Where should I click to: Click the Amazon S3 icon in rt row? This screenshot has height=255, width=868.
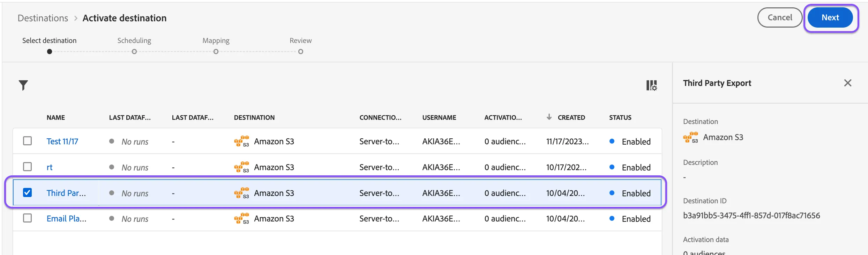(x=241, y=167)
